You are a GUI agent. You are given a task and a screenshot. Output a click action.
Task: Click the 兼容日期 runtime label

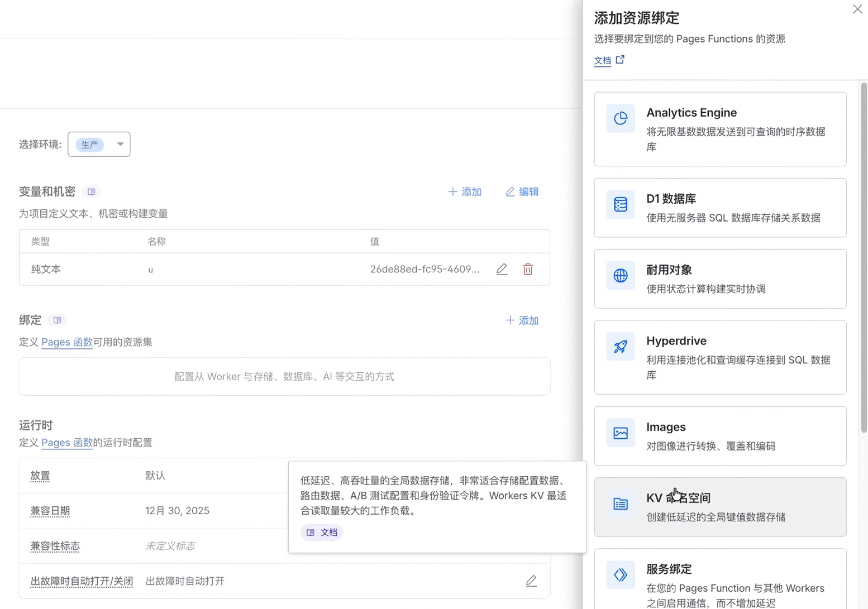tap(50, 511)
